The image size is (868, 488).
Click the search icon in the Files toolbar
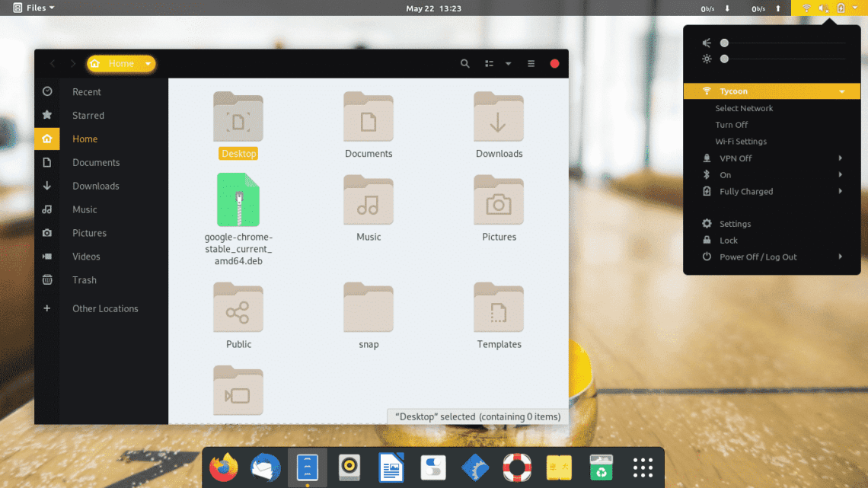click(464, 63)
